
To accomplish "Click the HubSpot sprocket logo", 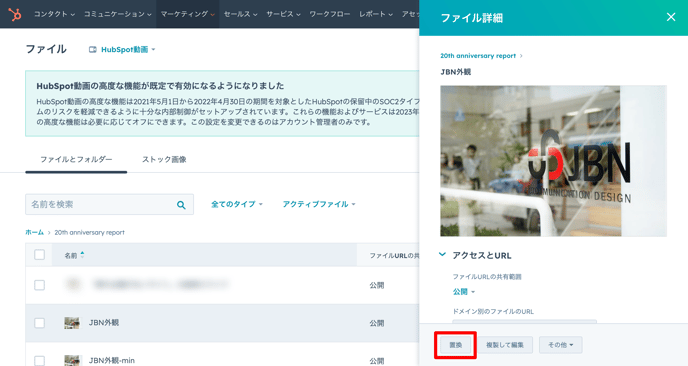I will (15, 14).
